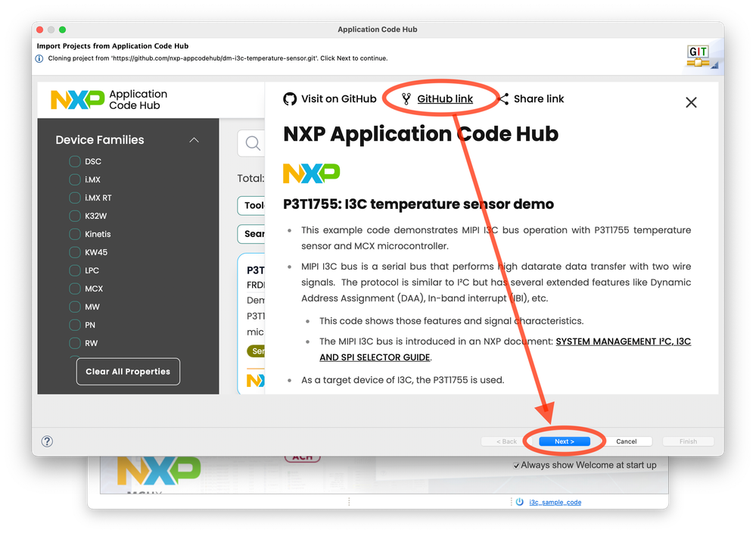This screenshot has width=756, height=533.
Task: Check the i.MX device family
Action: [75, 179]
